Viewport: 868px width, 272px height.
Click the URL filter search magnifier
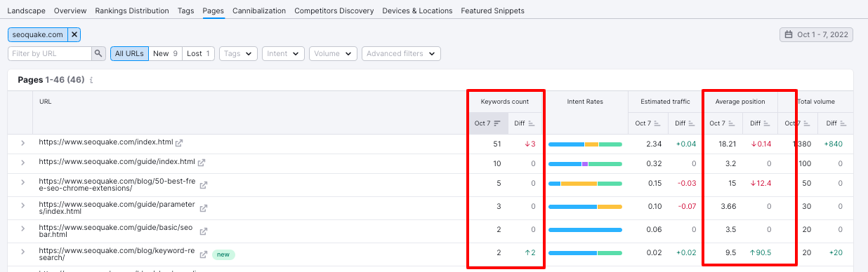(x=99, y=53)
